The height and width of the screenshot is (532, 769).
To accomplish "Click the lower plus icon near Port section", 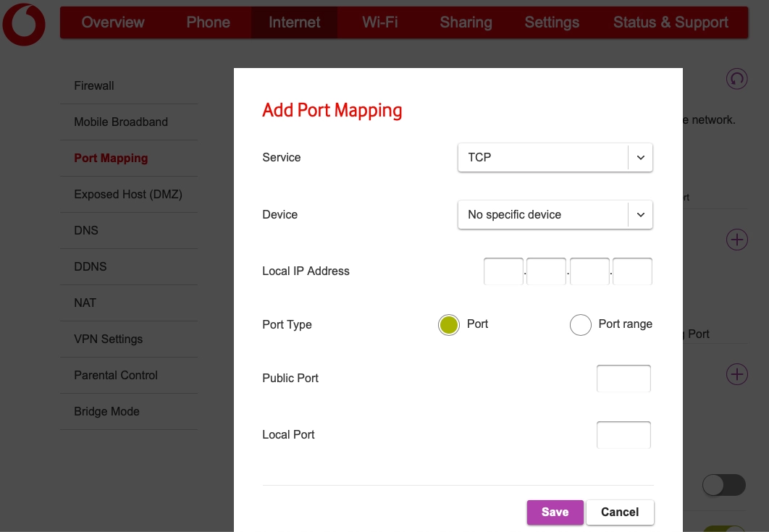I will (736, 374).
